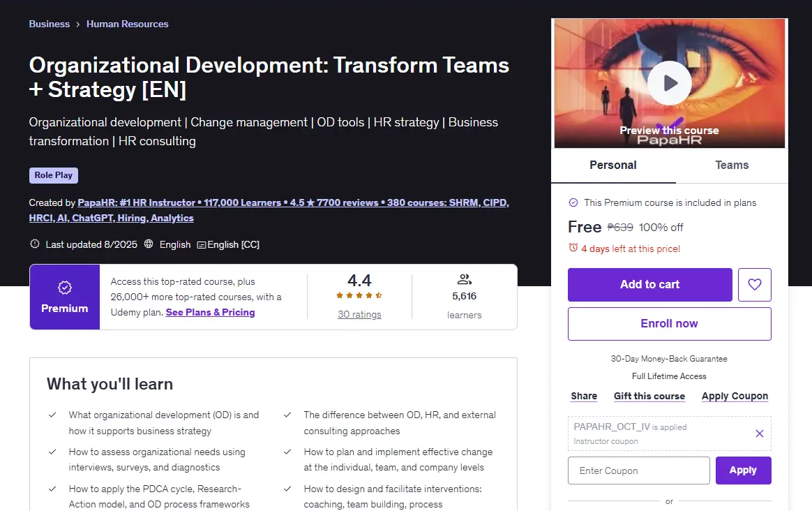The height and width of the screenshot is (511, 812).
Task: Play the course preview video
Action: [669, 83]
